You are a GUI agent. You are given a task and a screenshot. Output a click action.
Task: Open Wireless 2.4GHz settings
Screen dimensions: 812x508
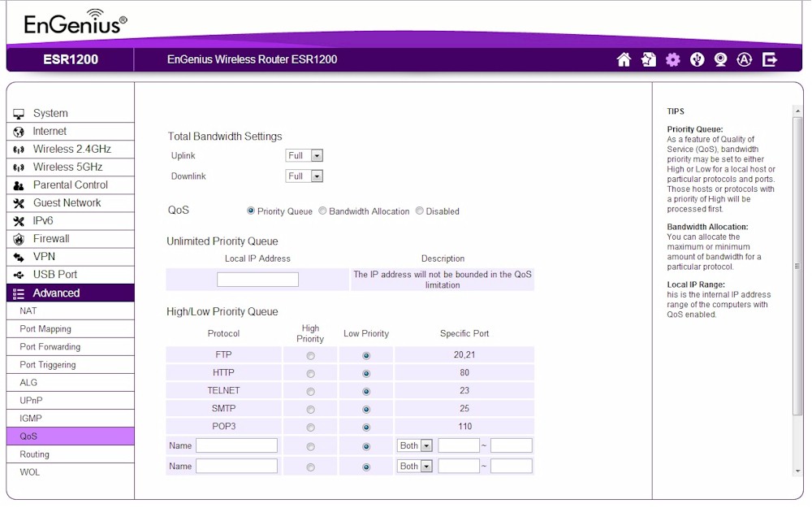pyautogui.click(x=71, y=150)
